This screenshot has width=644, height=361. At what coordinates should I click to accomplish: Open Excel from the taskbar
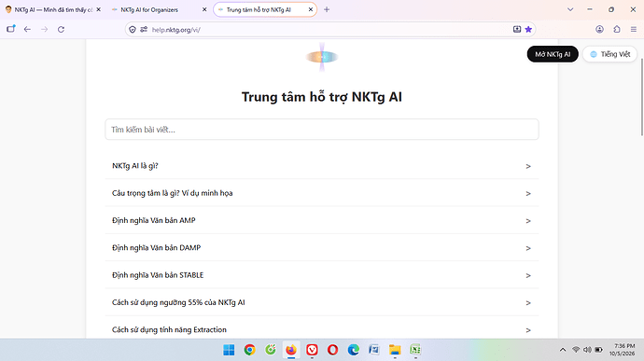pos(415,350)
